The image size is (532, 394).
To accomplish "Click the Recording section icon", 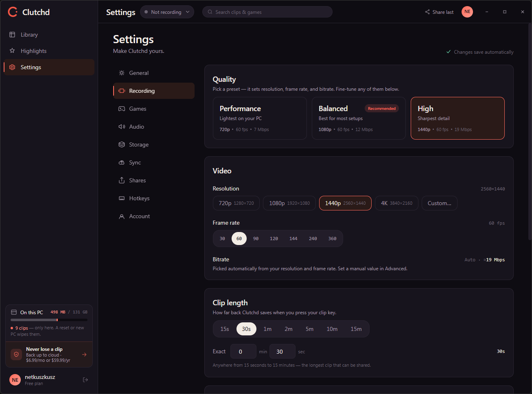I will click(122, 91).
